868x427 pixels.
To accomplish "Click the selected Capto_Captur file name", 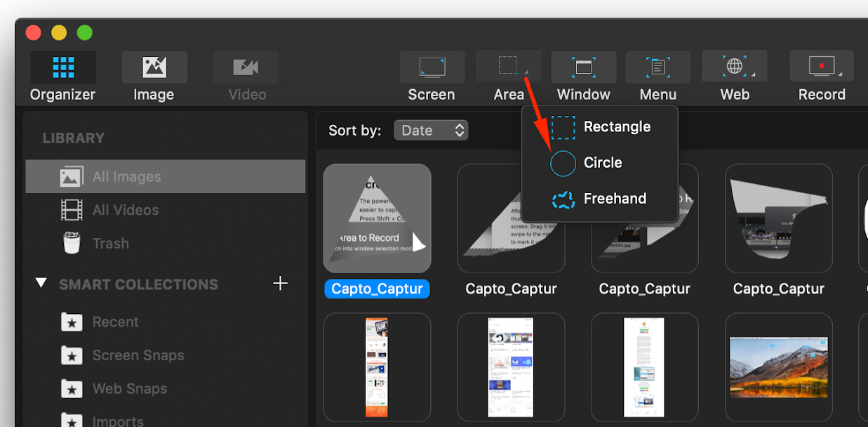I will coord(378,289).
